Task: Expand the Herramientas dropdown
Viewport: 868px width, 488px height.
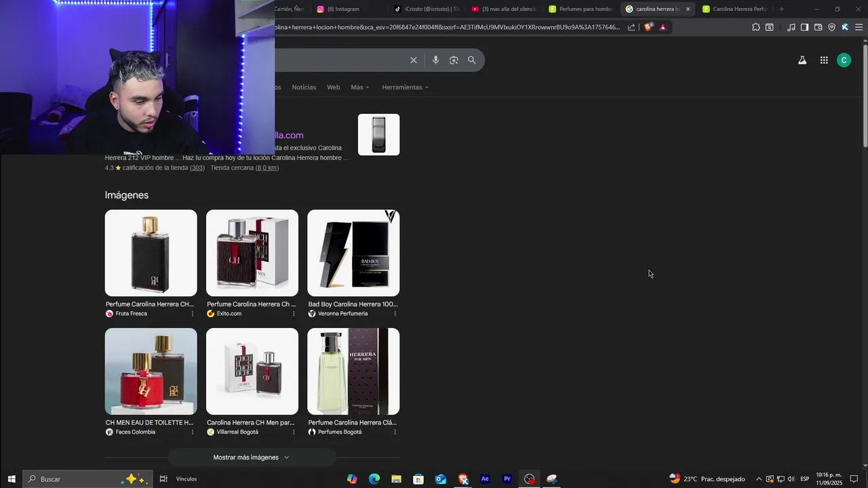Action: click(405, 87)
